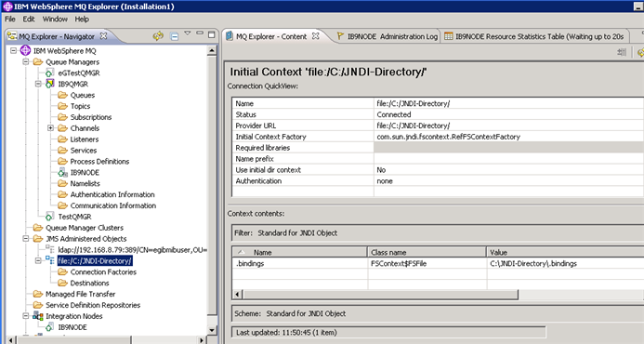
Task: Switch to IB9NODE Resource Statistics Table tab
Action: [534, 36]
